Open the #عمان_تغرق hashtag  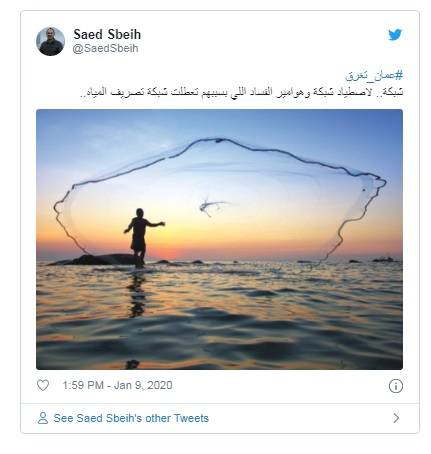click(x=374, y=76)
